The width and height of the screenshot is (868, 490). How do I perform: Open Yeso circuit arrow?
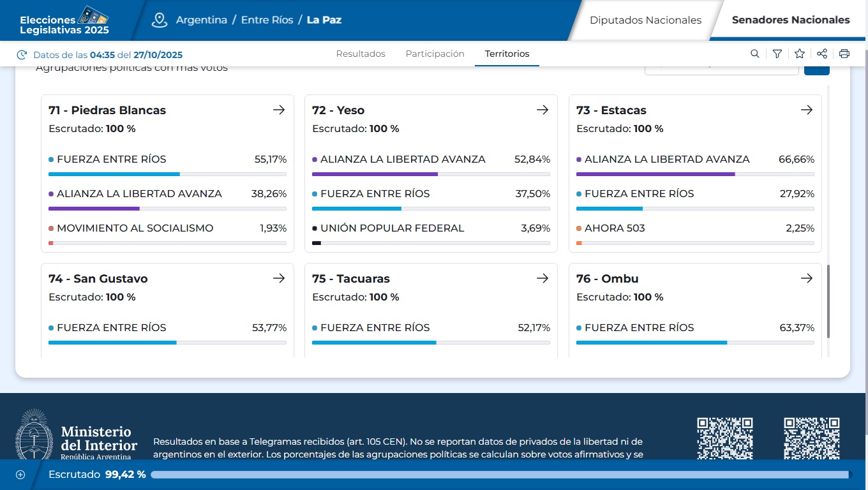tap(542, 110)
